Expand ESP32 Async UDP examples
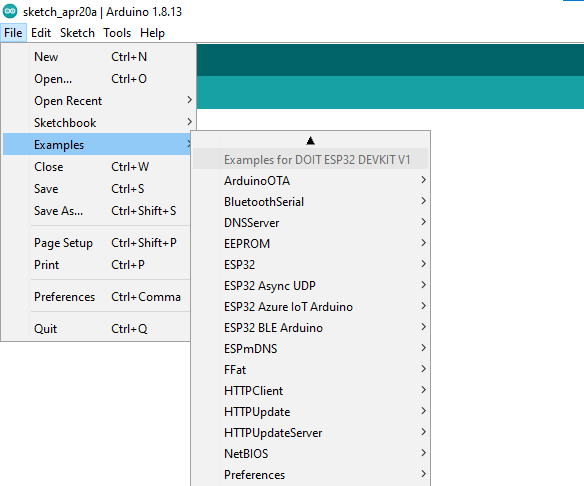The height and width of the screenshot is (486, 584). click(x=311, y=286)
